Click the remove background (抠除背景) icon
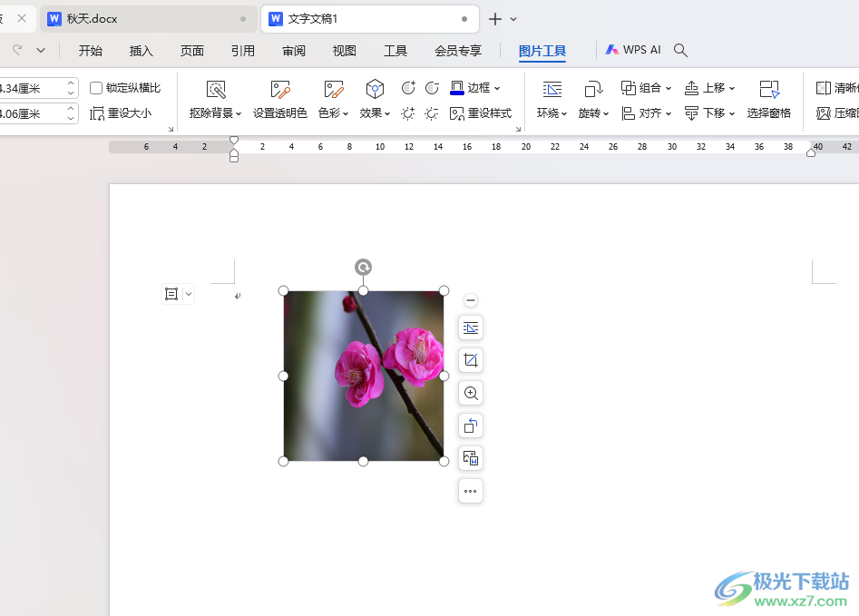Viewport: 859px width, 616px height. pyautogui.click(x=216, y=89)
